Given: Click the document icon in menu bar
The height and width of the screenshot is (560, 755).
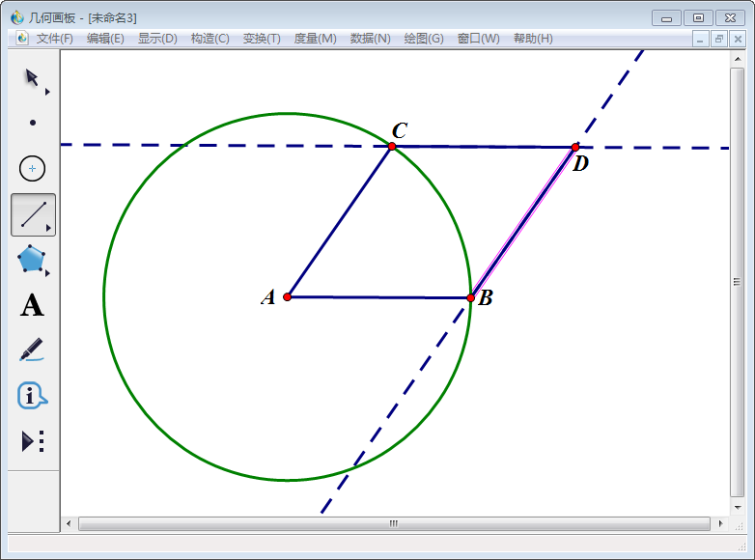Looking at the screenshot, I should click(x=22, y=38).
